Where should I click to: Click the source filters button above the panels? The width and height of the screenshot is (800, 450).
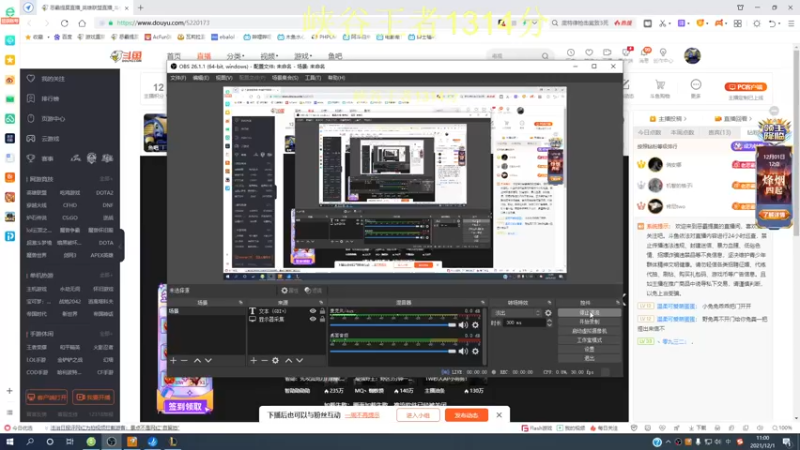coord(313,290)
